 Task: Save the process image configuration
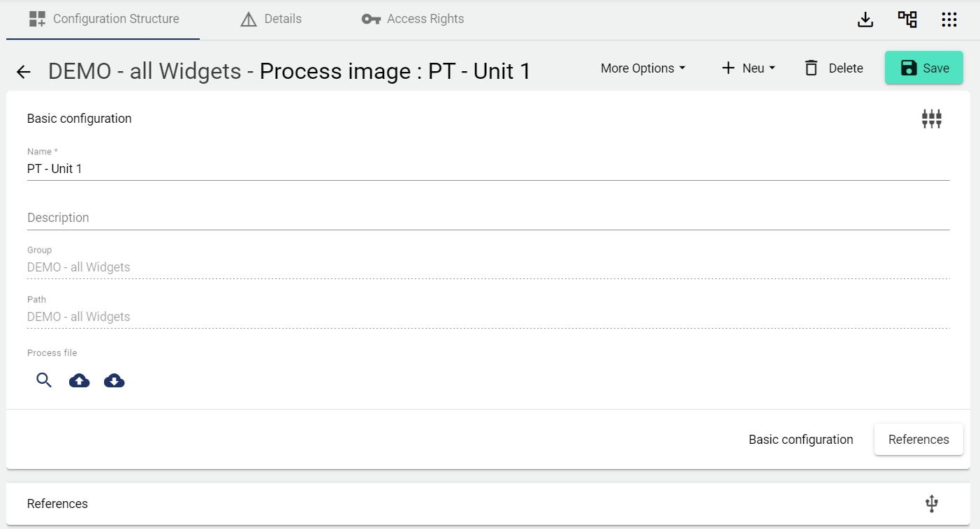point(923,68)
